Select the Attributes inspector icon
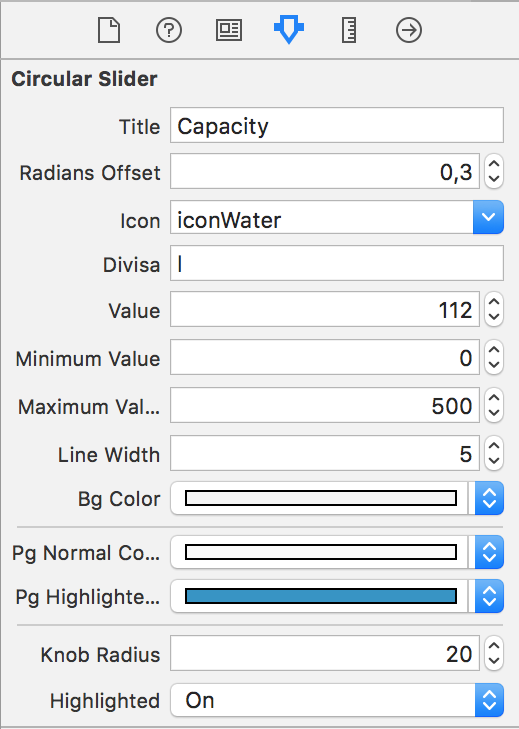The height and width of the screenshot is (729, 519). (x=289, y=30)
